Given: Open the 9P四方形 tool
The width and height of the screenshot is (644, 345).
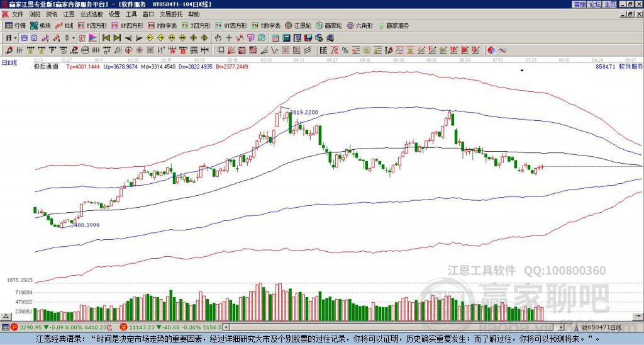Looking at the screenshot, I should [127, 25].
